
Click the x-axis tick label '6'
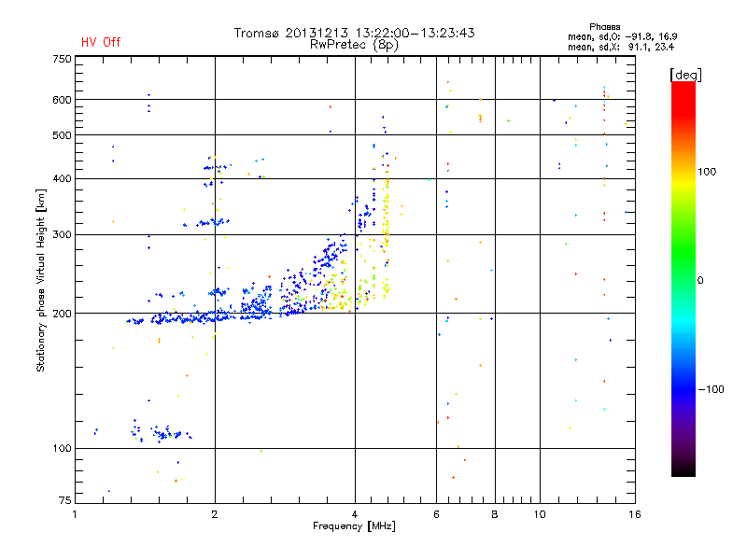point(436,514)
